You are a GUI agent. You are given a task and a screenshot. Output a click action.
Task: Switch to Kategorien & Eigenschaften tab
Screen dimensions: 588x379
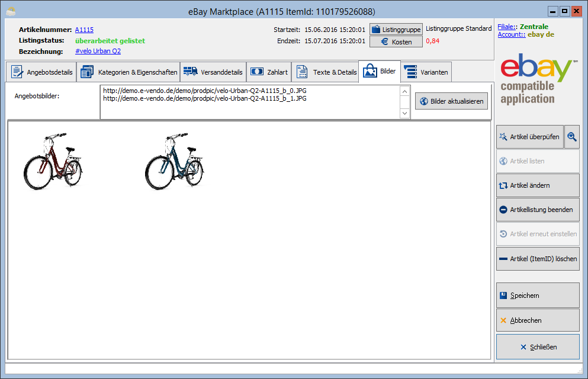point(128,72)
